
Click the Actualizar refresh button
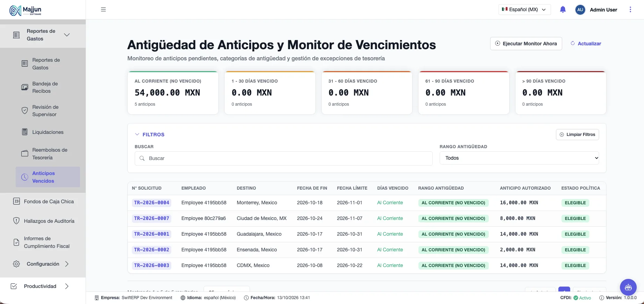point(586,44)
